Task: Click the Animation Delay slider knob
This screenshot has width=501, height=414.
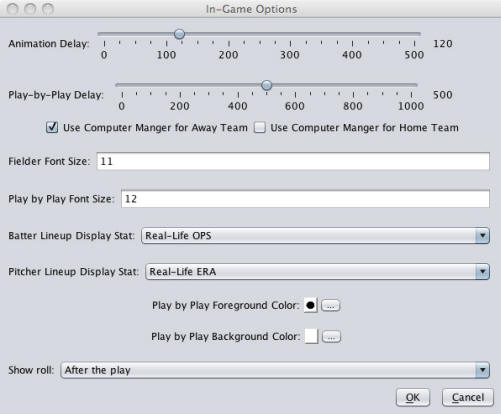Action: pyautogui.click(x=179, y=34)
